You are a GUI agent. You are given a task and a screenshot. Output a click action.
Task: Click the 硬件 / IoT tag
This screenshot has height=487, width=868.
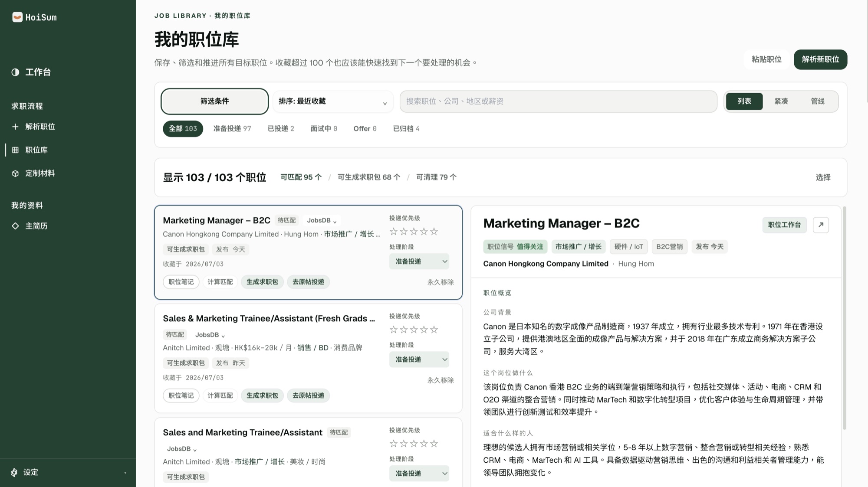[x=628, y=247]
